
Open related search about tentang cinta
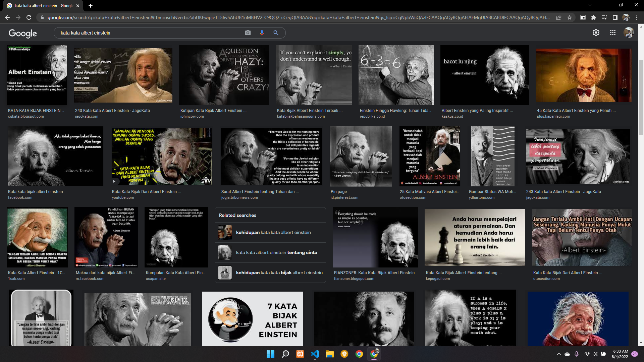tap(276, 252)
